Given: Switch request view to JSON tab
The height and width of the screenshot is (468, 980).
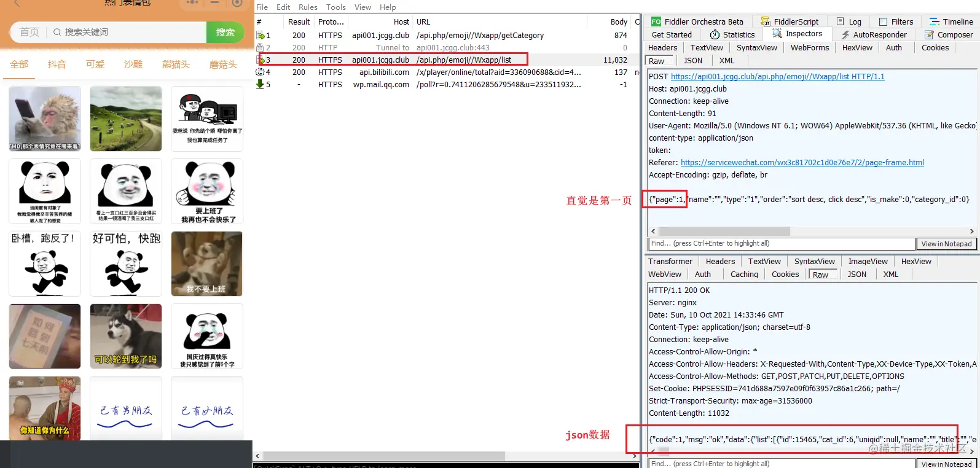Looking at the screenshot, I should click(693, 61).
